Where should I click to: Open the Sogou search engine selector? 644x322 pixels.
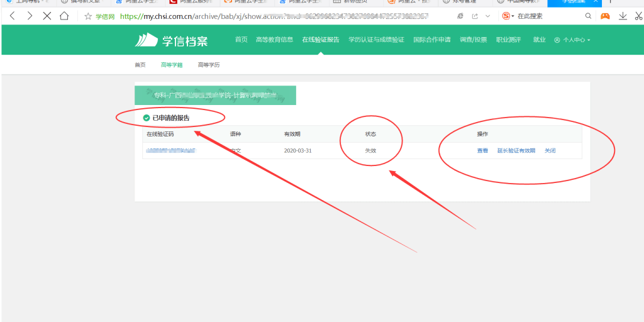point(508,16)
